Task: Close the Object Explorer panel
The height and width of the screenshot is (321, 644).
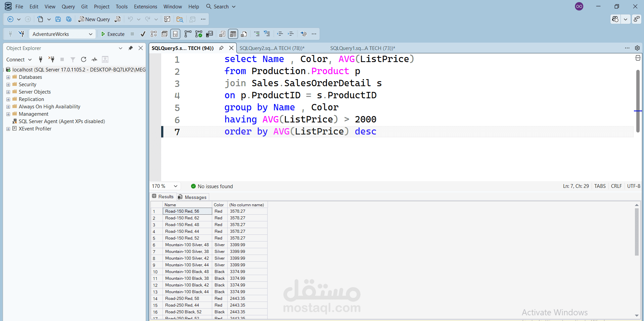Action: [x=141, y=48]
